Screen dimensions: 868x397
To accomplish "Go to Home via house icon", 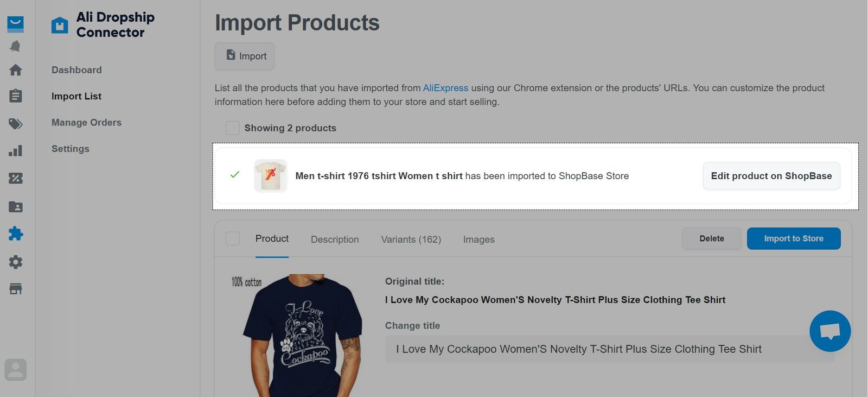I will click(16, 70).
